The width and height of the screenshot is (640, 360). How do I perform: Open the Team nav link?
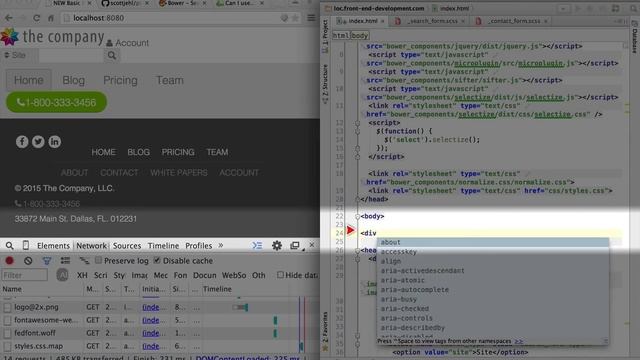click(170, 80)
